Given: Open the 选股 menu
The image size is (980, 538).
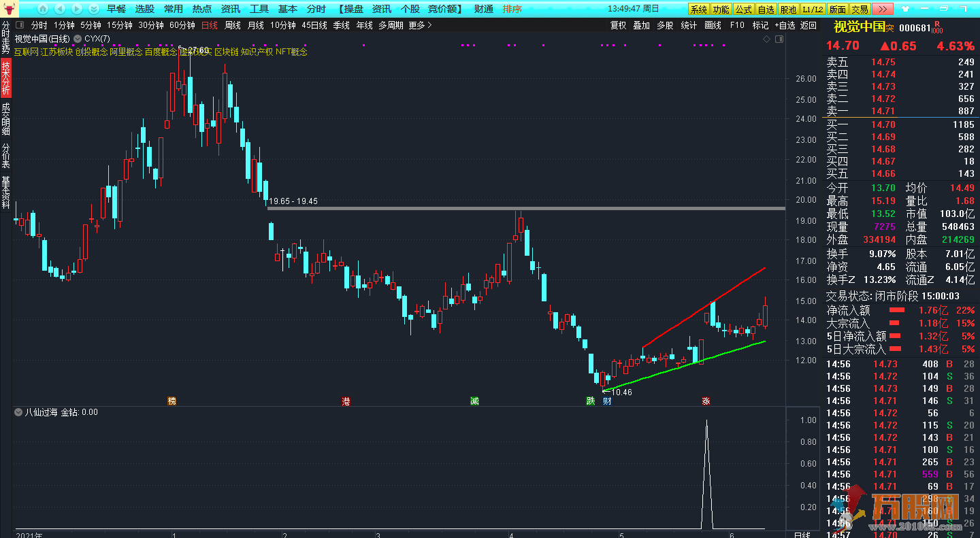Looking at the screenshot, I should pos(145,9).
